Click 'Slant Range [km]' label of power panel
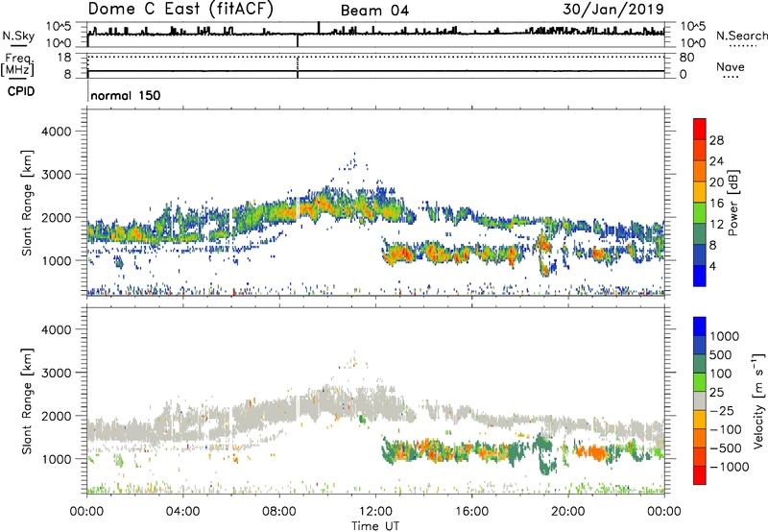The width and height of the screenshot is (768, 532). coord(27,203)
